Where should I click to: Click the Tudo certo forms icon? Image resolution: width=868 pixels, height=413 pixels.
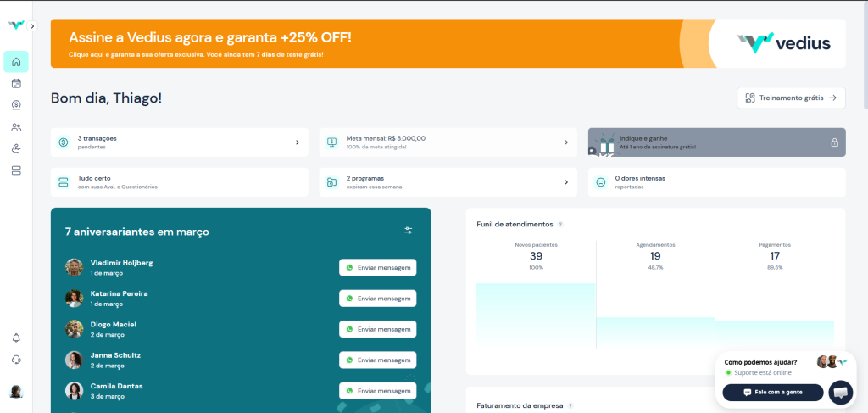tap(63, 182)
